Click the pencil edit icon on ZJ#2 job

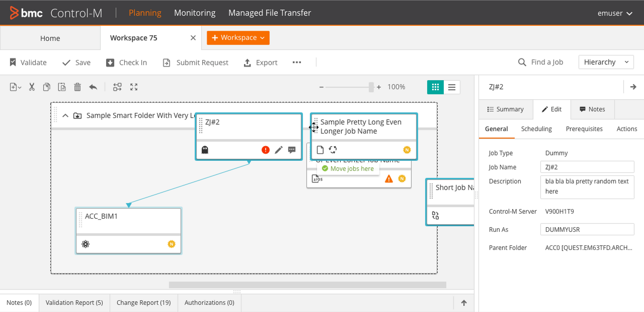(x=278, y=150)
